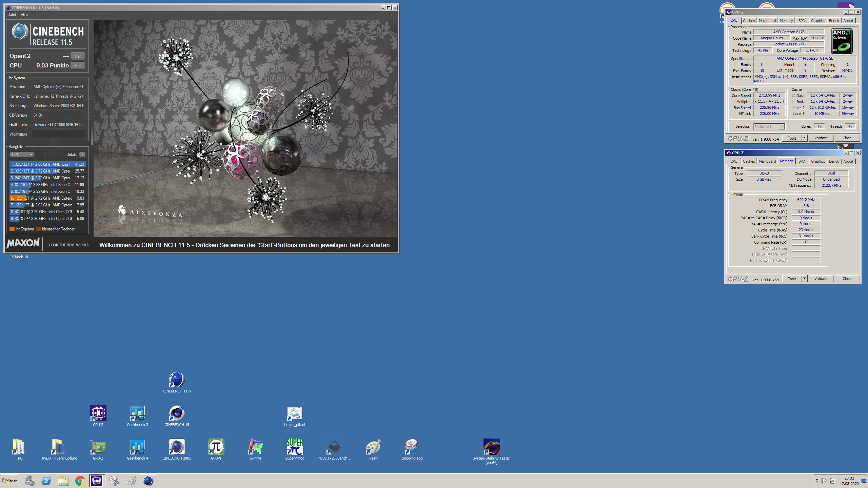
Task: Switch to Cinebench via its taskbar button
Action: (148, 481)
